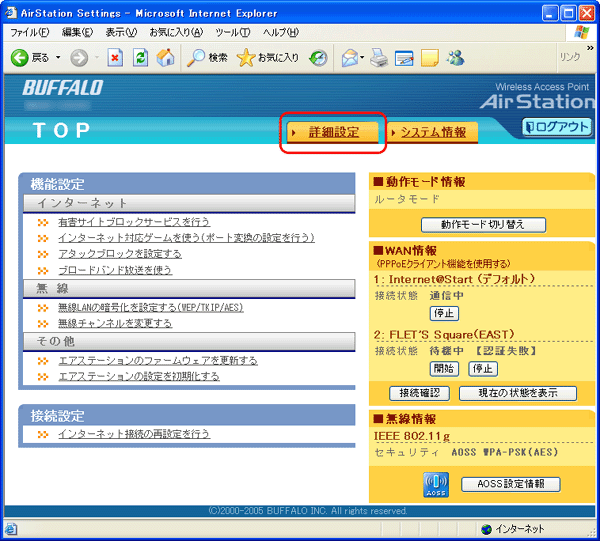Image resolution: width=600 pixels, height=541 pixels.
Task: Open アタックブロックを設定する link
Action: tap(120, 254)
